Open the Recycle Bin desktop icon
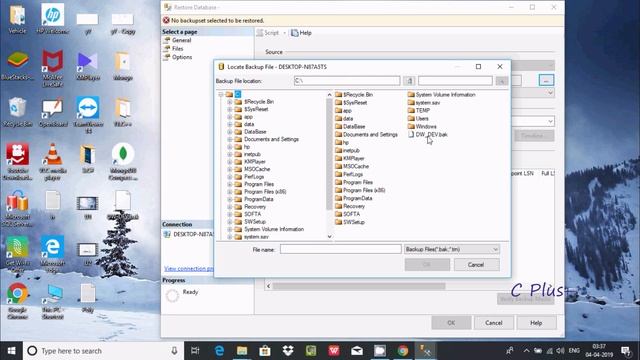Viewport: 640px width, 360px height. 17,112
